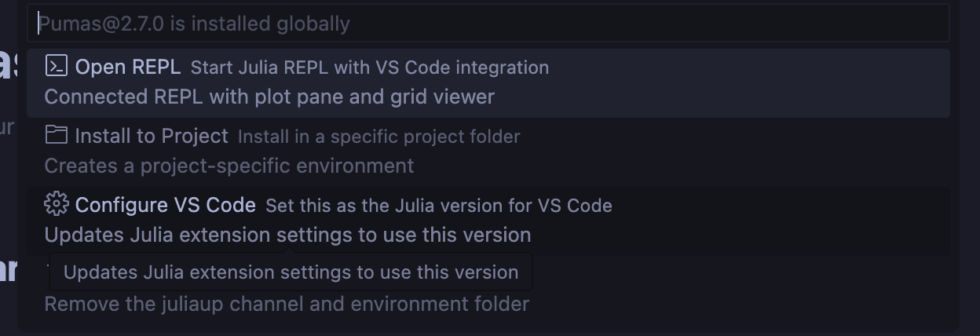The image size is (980, 336).
Task: Pick the Configure VS Code entry
Action: click(x=165, y=205)
